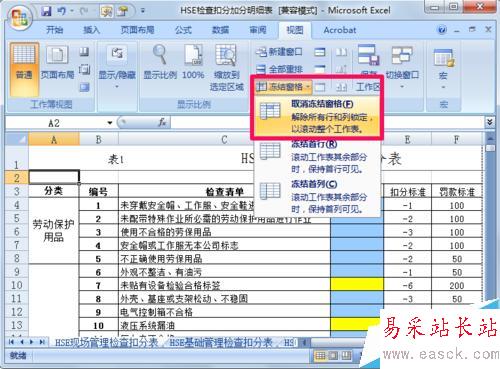Image resolution: width=500 pixels, height=369 pixels.
Task: Click the hide window icon beside 全部重排
Action: (x=320, y=69)
